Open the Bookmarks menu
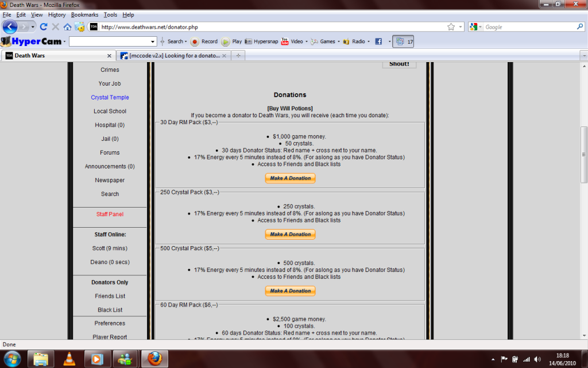Image resolution: width=588 pixels, height=368 pixels. click(84, 14)
